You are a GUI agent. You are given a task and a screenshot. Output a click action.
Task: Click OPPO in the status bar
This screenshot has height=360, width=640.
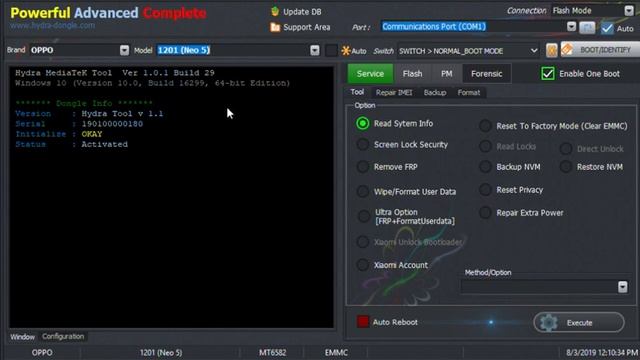click(x=42, y=352)
